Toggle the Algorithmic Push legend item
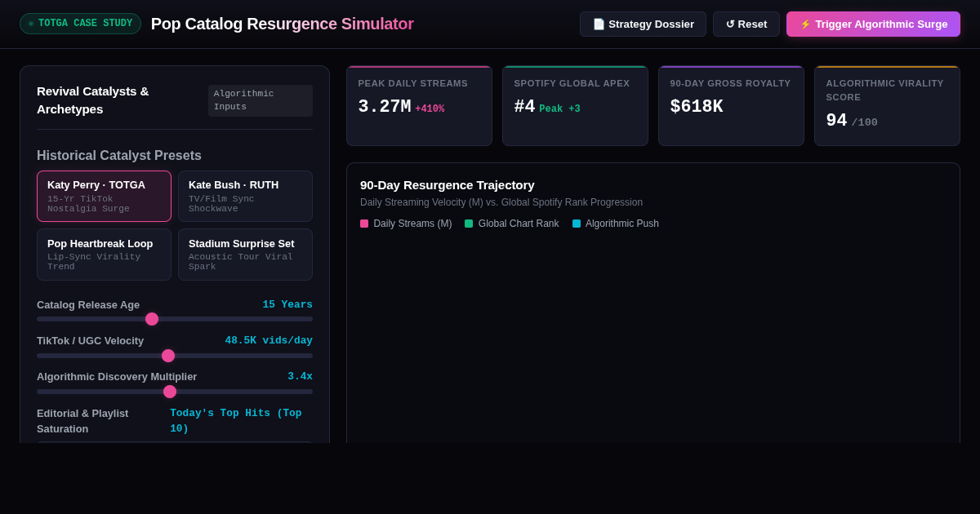Image resolution: width=980 pixels, height=514 pixels. (616, 224)
